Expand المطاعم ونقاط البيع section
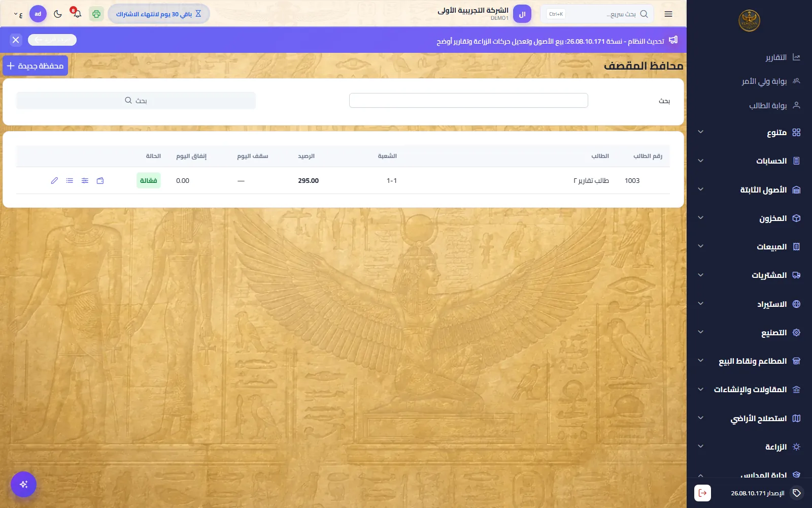The height and width of the screenshot is (508, 812). pyautogui.click(x=749, y=361)
